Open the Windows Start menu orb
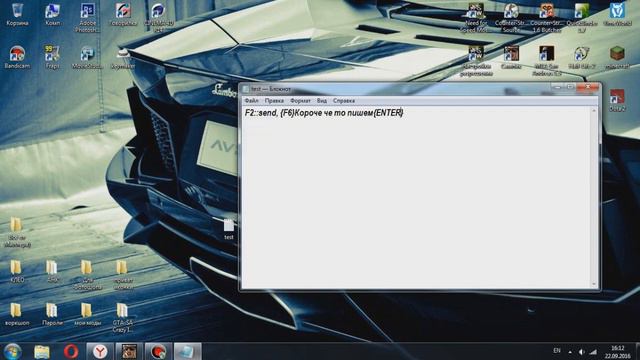Image resolution: width=640 pixels, height=360 pixels. pos(12,351)
